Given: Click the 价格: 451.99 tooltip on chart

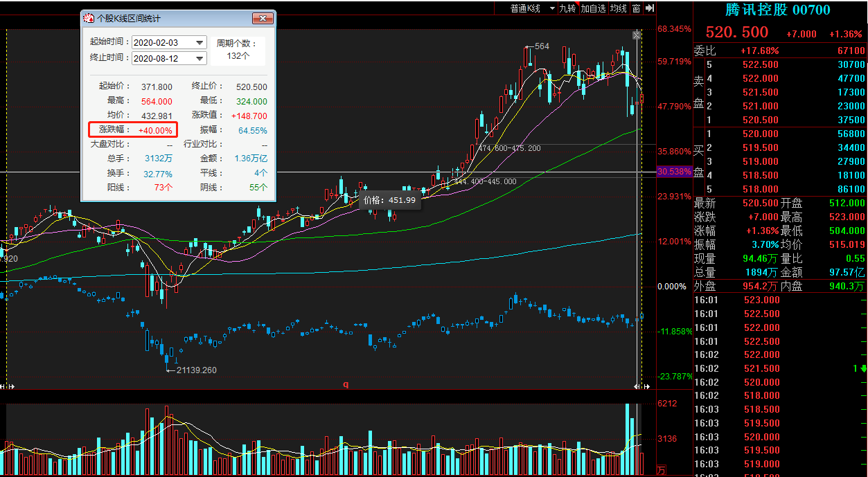Looking at the screenshot, I should coord(389,199).
